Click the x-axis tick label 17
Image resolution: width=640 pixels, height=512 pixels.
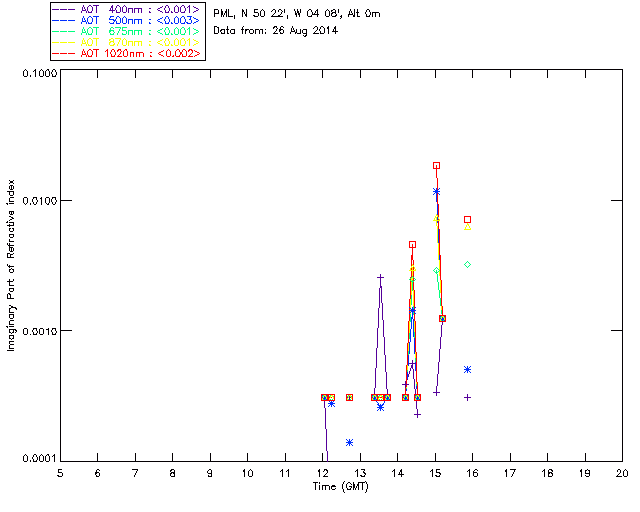tap(510, 473)
